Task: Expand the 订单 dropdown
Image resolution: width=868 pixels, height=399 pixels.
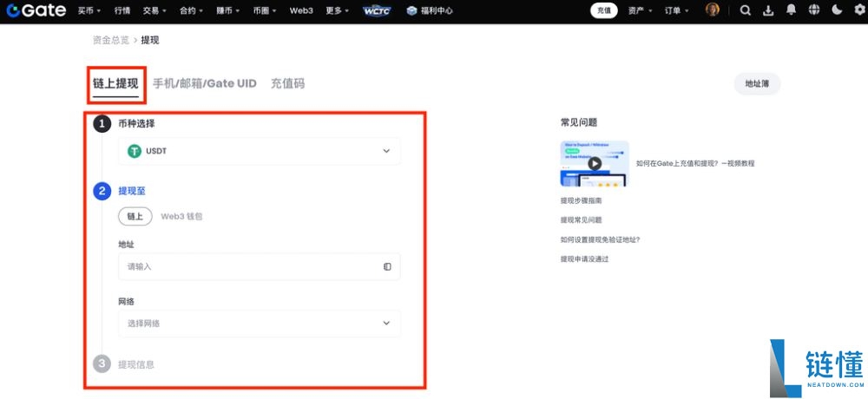Action: (x=677, y=10)
